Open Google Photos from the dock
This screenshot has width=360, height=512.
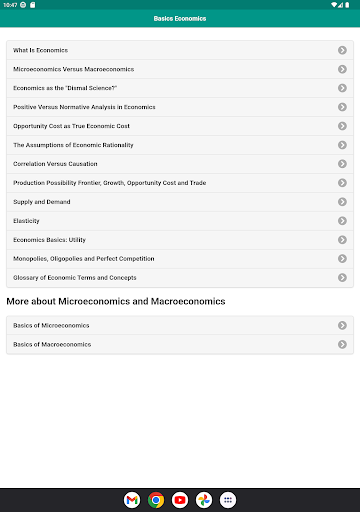click(x=204, y=500)
